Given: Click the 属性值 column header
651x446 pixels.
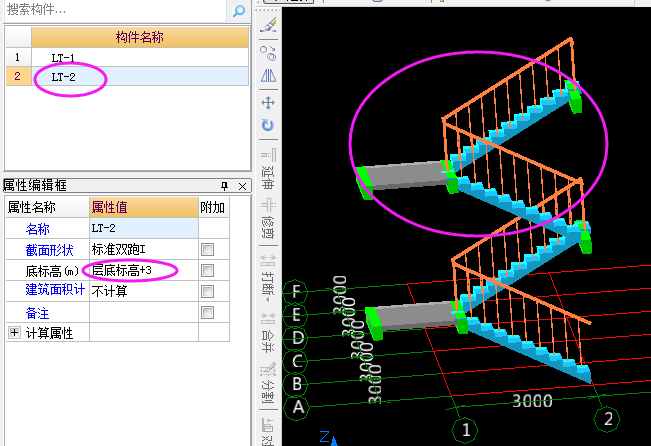Looking at the screenshot, I should click(x=144, y=207).
